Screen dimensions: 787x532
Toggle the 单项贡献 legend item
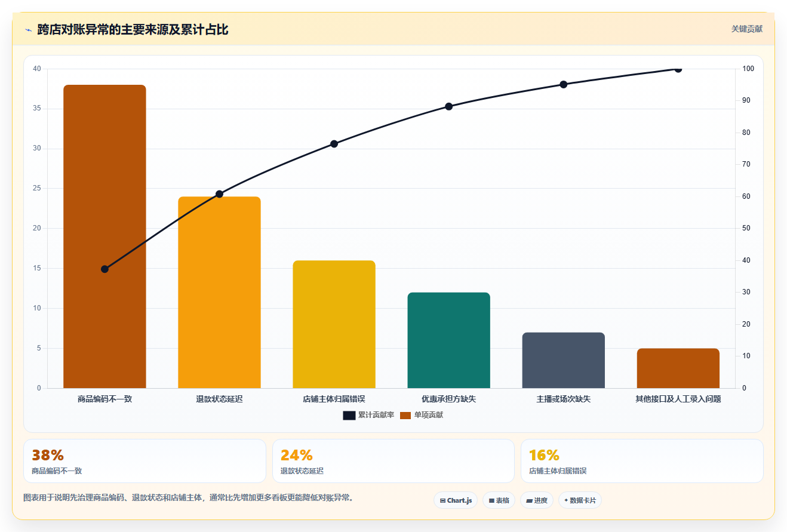tap(422, 415)
